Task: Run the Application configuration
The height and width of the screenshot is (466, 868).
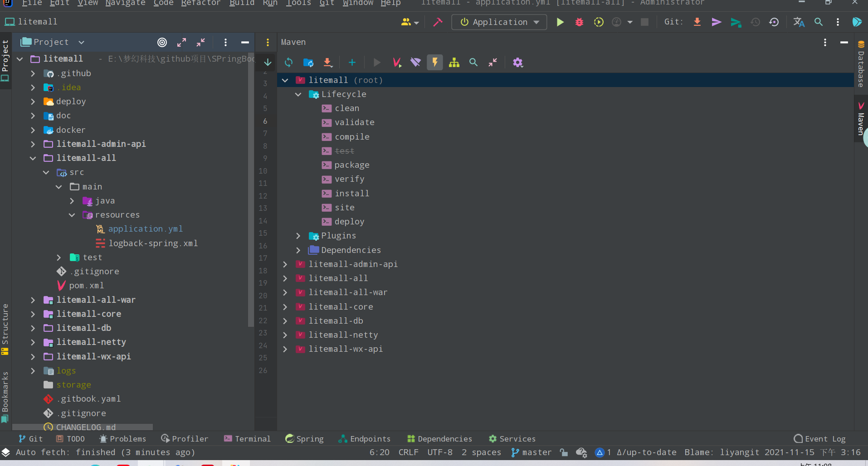Action: (x=560, y=22)
